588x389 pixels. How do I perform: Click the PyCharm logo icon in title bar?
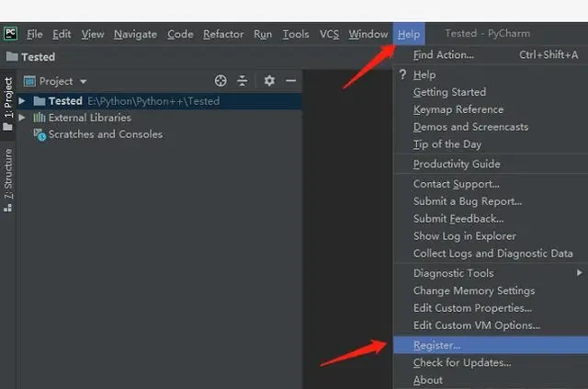coord(10,34)
